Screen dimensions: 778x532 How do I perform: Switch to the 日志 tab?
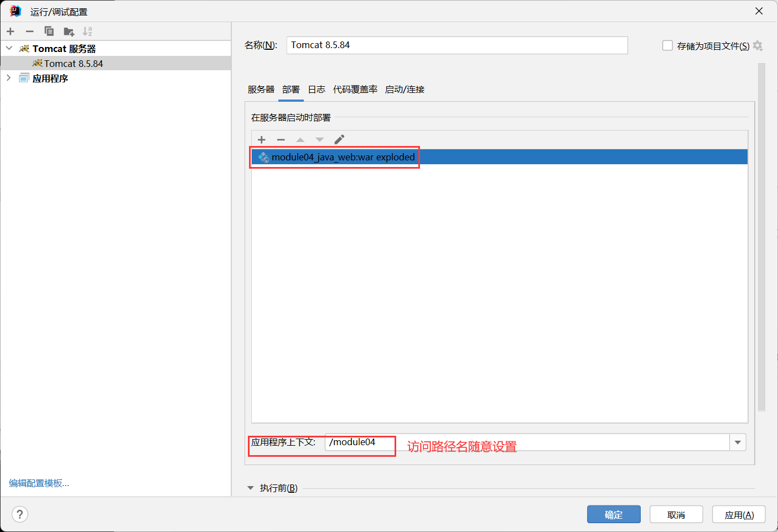(x=317, y=90)
